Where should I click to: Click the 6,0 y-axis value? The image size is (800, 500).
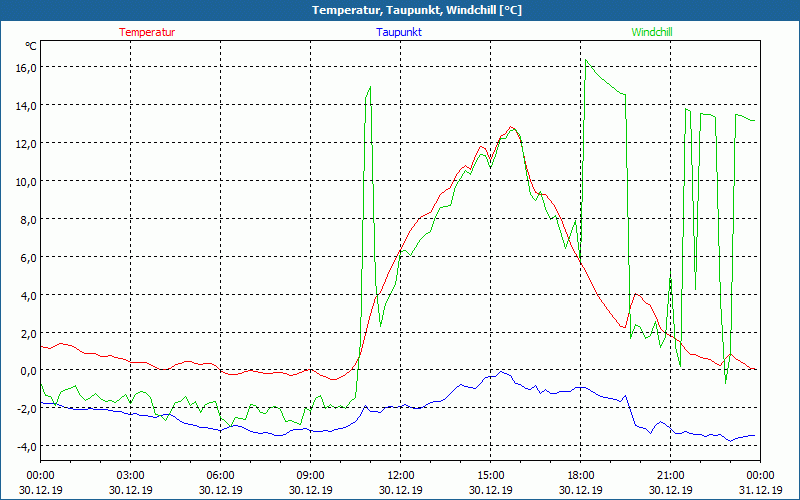pyautogui.click(x=28, y=258)
